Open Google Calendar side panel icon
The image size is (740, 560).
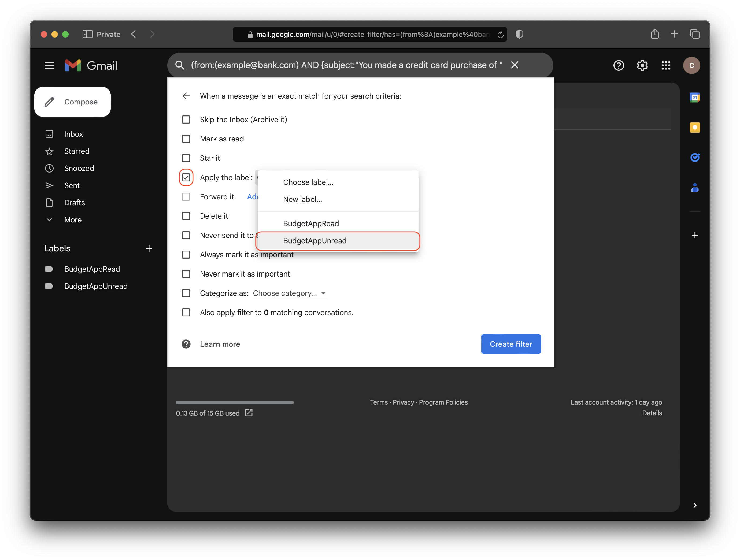tap(694, 98)
